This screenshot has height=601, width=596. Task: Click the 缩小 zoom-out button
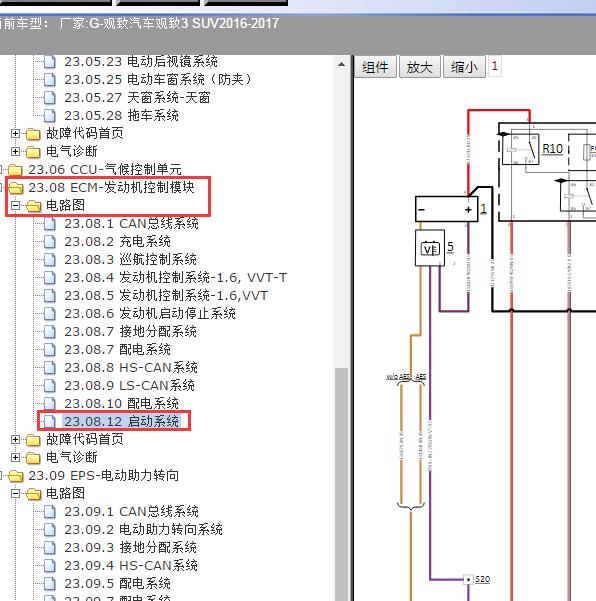464,67
